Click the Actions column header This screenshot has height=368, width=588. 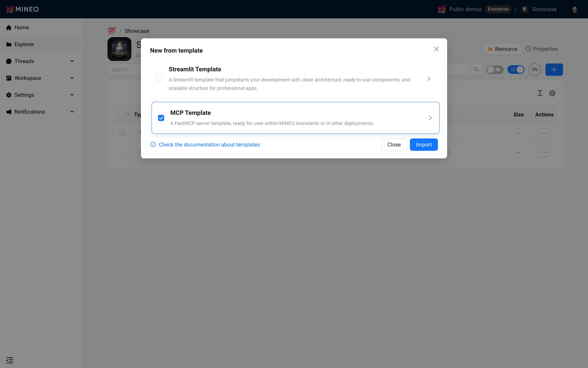[x=544, y=115]
